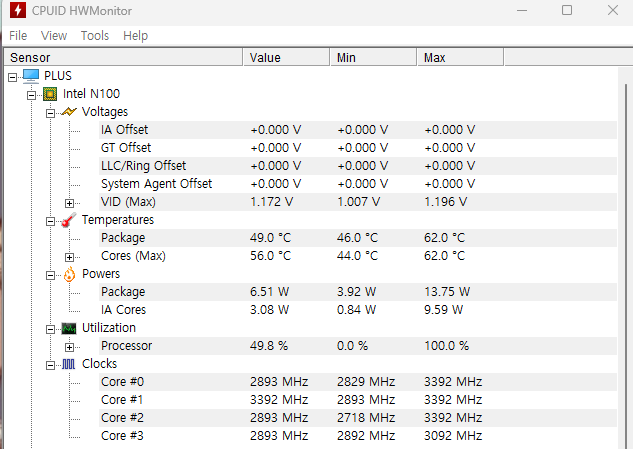Open the File menu
Image resolution: width=633 pixels, height=449 pixels.
coord(18,36)
